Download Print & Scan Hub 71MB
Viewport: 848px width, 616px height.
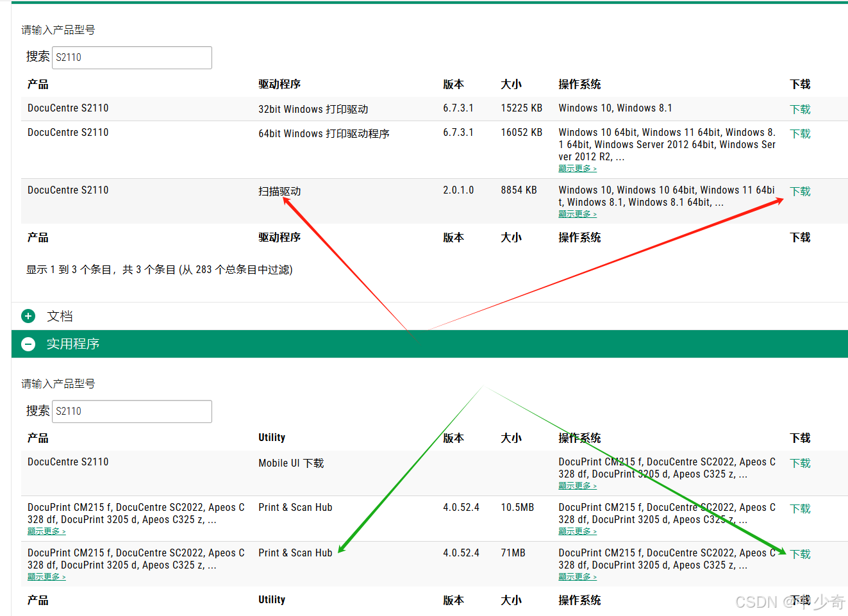(800, 554)
